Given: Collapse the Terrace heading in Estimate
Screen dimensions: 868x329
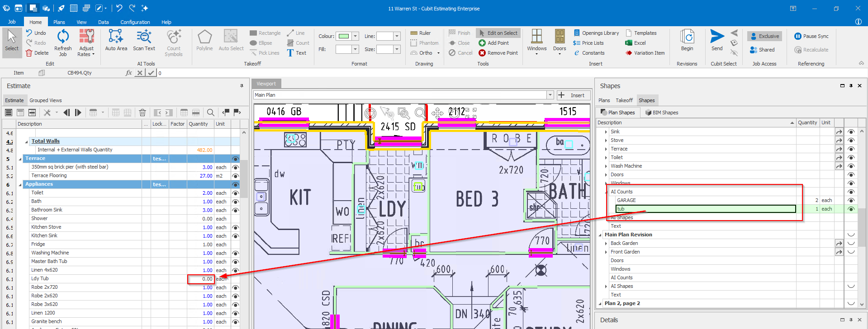Looking at the screenshot, I should point(20,159).
